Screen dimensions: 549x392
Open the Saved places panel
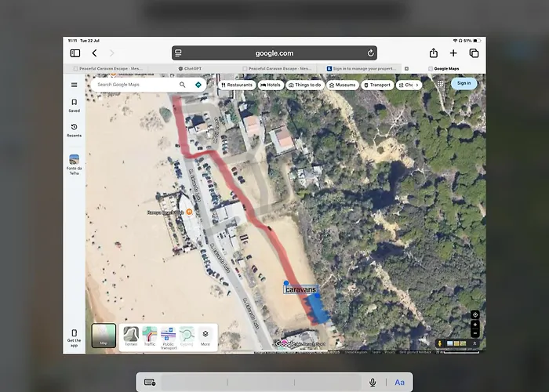(x=74, y=105)
